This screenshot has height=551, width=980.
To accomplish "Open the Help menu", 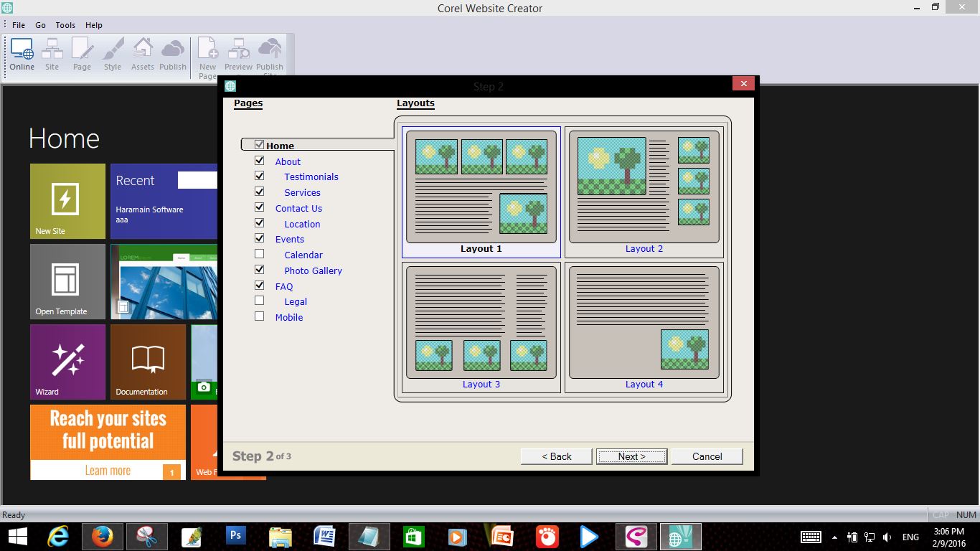I will pos(94,25).
